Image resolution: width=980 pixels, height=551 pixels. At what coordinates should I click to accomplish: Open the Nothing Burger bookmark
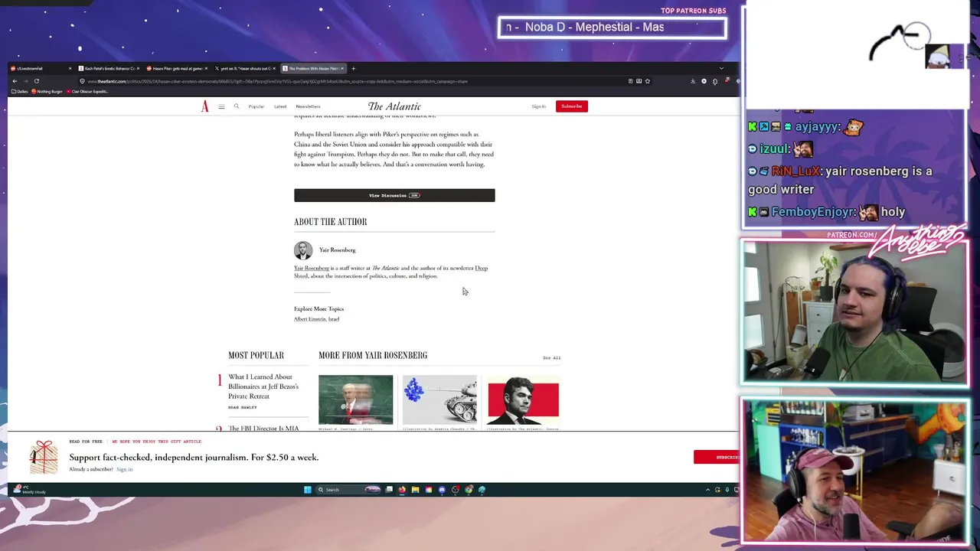(x=47, y=91)
